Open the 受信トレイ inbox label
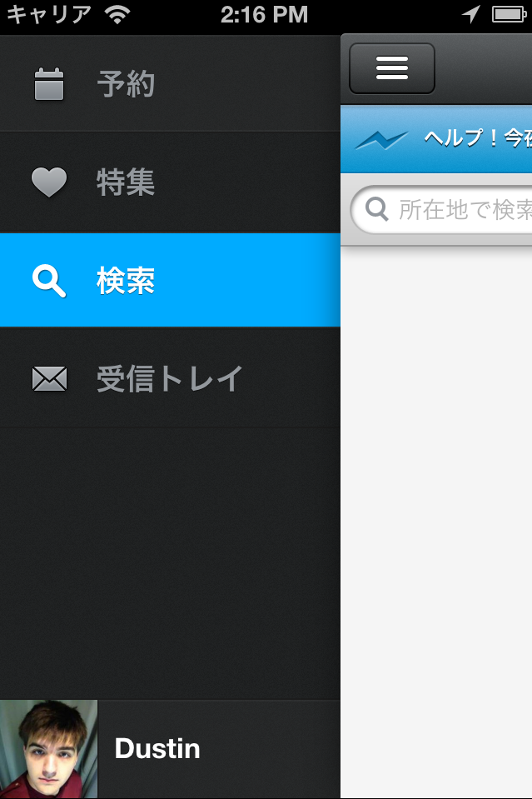Viewport: 532px width, 799px height. 169,378
